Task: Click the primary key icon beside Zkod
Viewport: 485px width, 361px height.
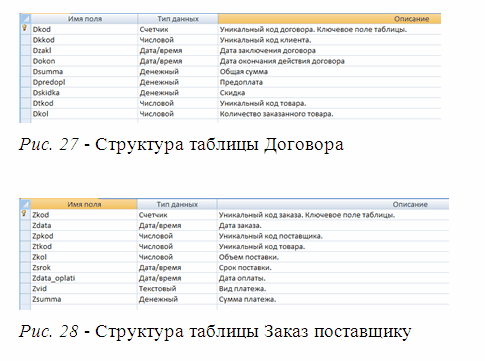Action: click(24, 214)
